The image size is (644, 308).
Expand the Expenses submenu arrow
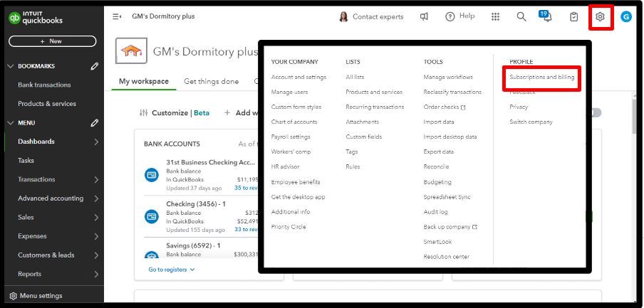coord(96,236)
